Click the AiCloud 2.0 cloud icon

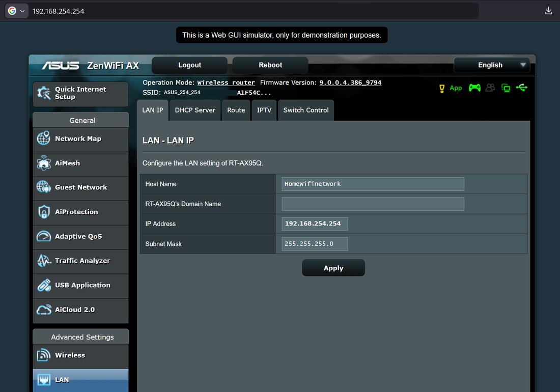[44, 310]
